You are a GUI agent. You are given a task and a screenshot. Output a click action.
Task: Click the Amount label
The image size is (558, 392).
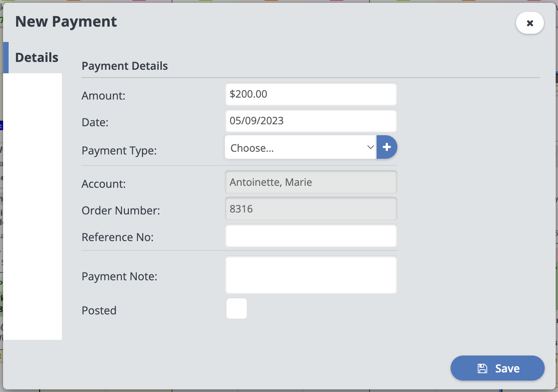(x=103, y=96)
